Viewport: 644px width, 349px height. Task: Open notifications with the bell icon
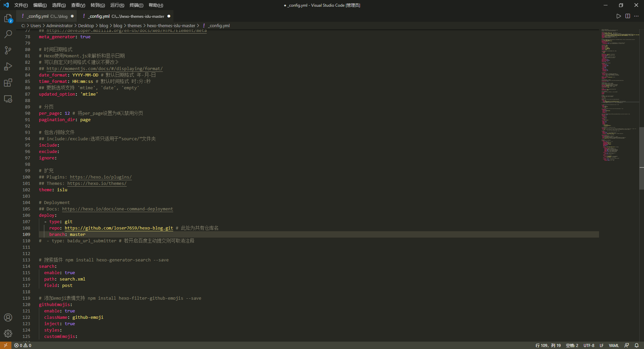(x=636, y=345)
